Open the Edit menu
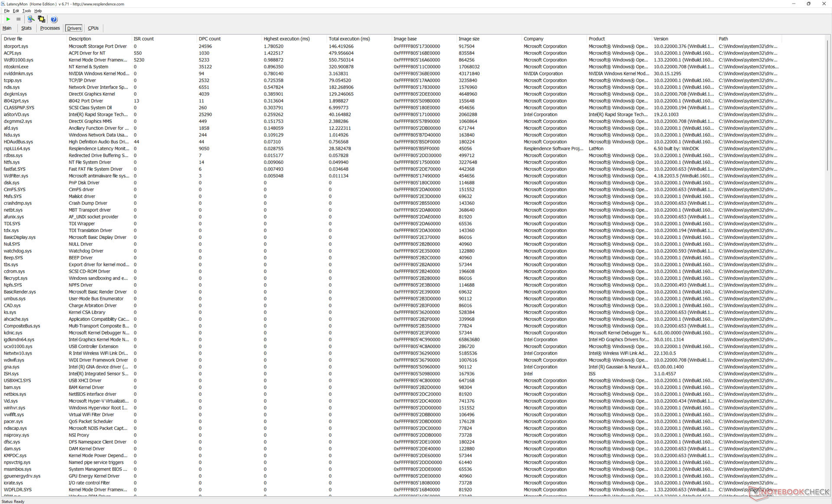This screenshot has width=832, height=504. pos(16,11)
